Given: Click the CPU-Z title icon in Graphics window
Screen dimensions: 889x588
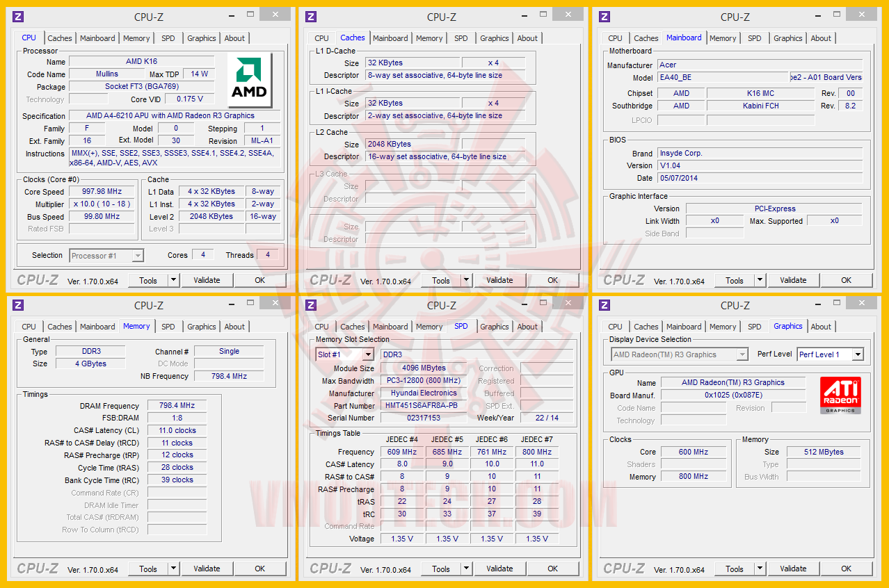Looking at the screenshot, I should [604, 305].
